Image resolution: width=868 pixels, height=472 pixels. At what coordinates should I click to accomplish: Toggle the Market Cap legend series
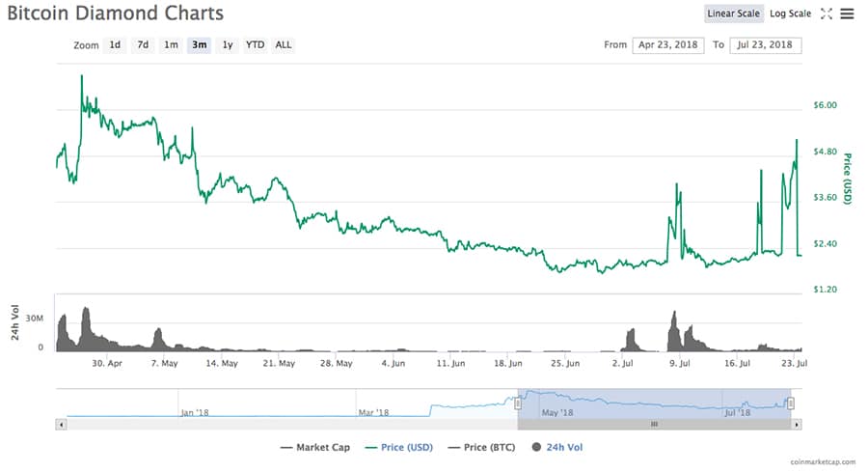(x=315, y=447)
